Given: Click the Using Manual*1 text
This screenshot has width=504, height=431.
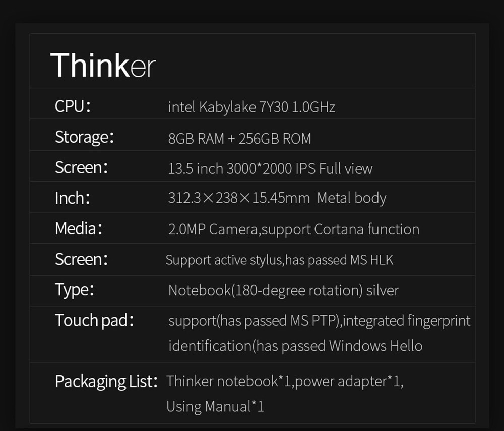Looking at the screenshot, I should pos(215,406).
